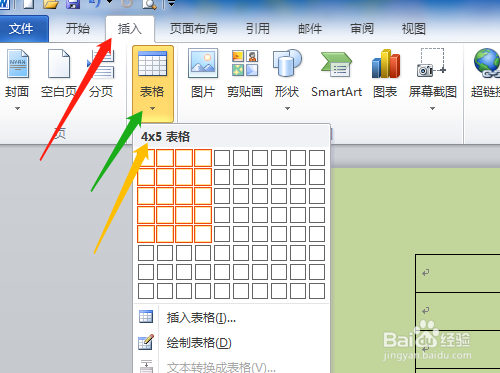500x373 pixels.
Task: Open the 邮件 (Mailings) tab
Action: pyautogui.click(x=310, y=29)
